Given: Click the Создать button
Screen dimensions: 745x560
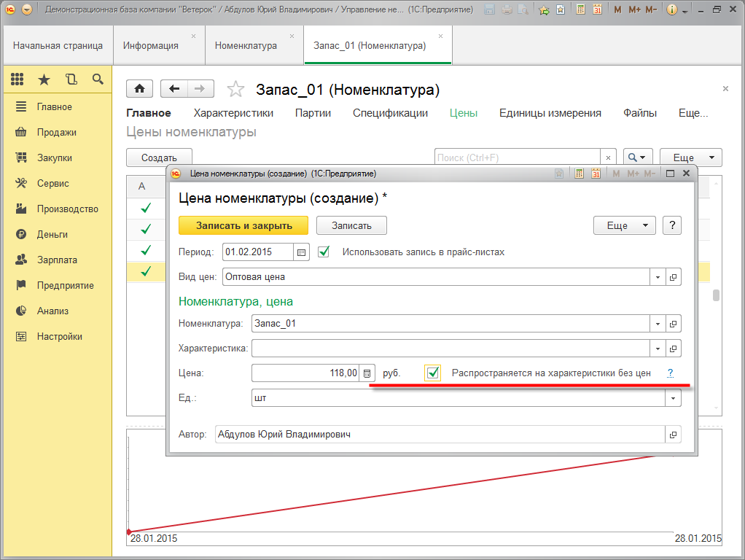Looking at the screenshot, I should [x=159, y=157].
